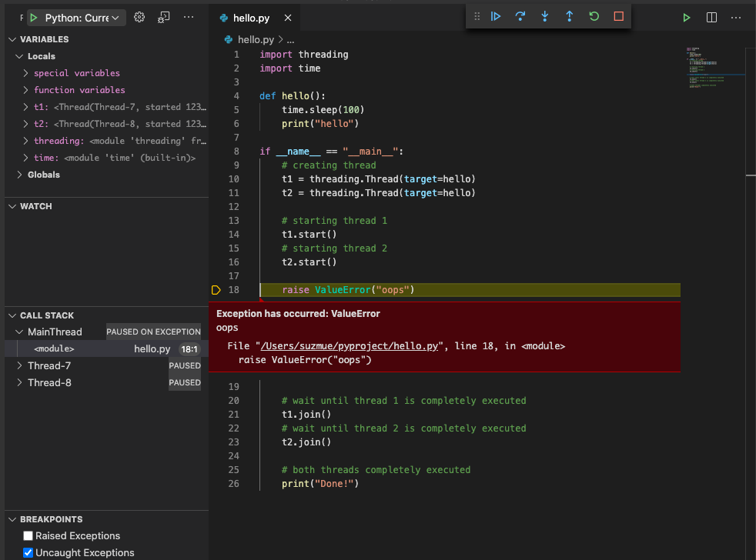
Task: Open the Debug Console icon
Action: 164,18
